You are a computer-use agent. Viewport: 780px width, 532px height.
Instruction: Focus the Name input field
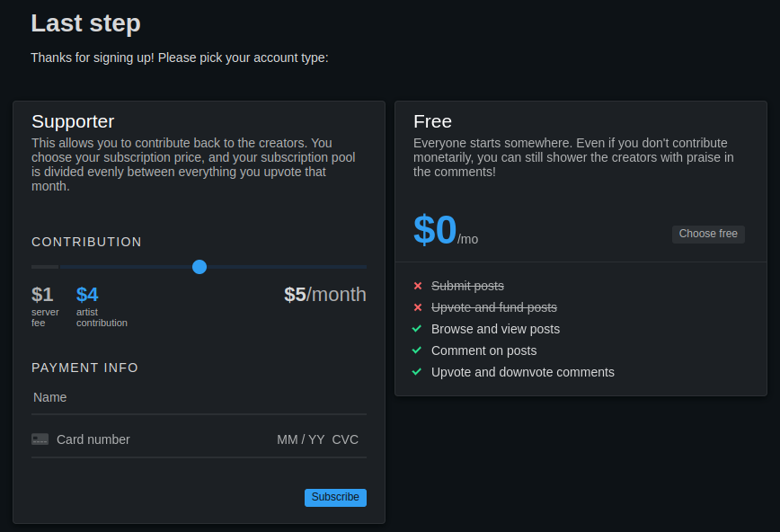click(199, 397)
